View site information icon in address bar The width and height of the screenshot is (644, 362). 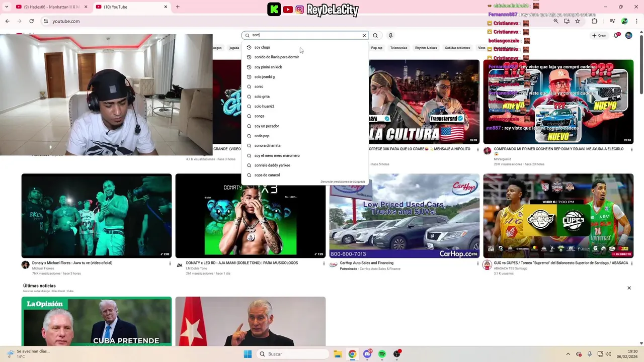tap(46, 21)
